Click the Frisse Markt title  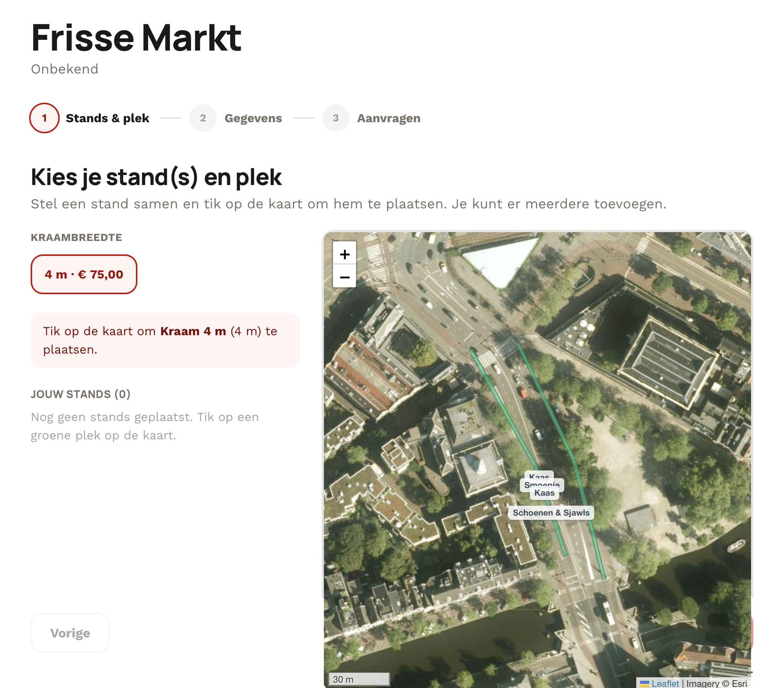click(x=136, y=38)
